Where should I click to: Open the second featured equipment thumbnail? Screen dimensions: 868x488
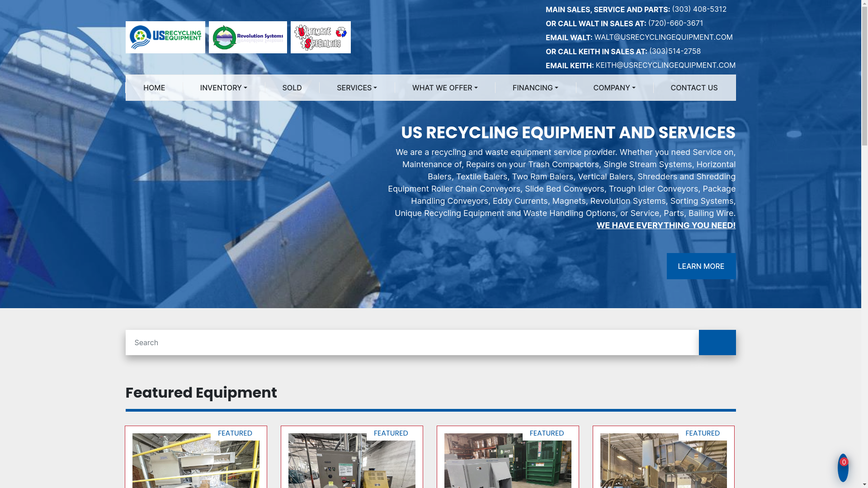(352, 461)
